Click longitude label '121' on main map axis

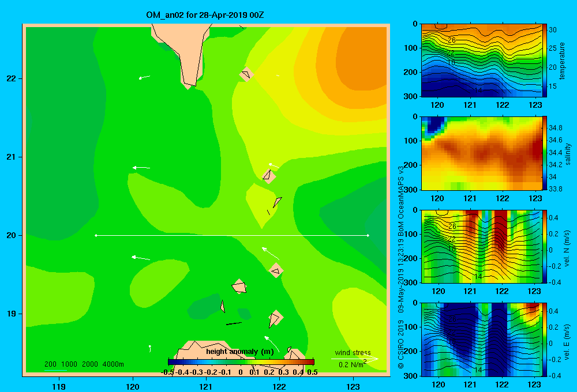(206, 386)
